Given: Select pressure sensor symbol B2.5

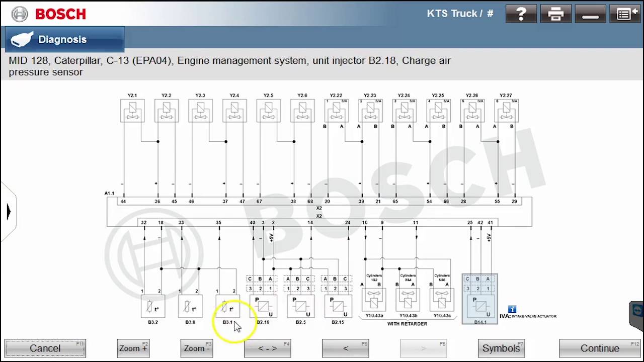Looking at the screenshot, I should pos(300,307).
